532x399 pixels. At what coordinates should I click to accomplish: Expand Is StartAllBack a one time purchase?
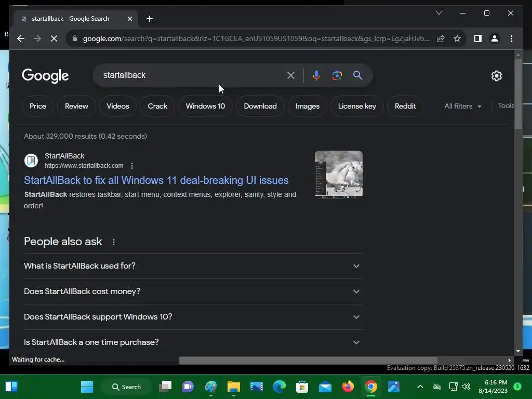click(193, 342)
